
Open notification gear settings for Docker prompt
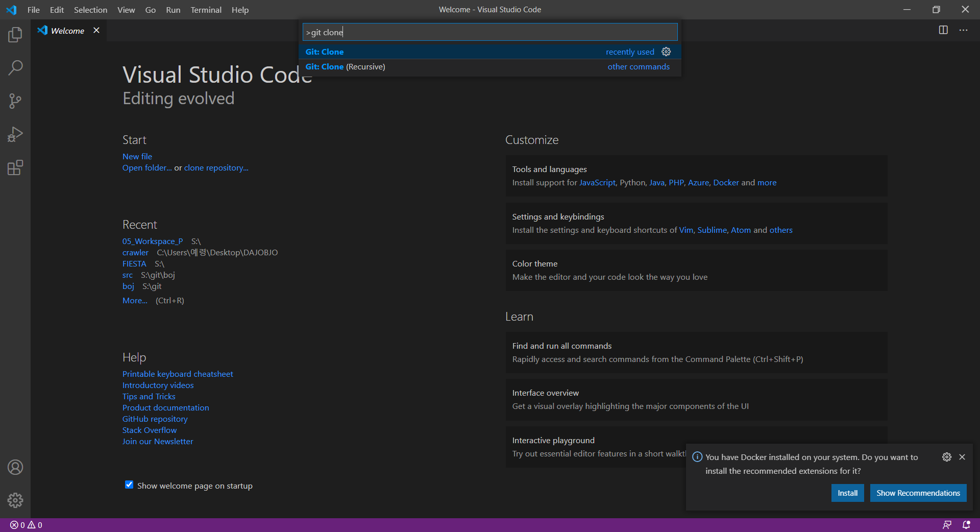coord(947,457)
